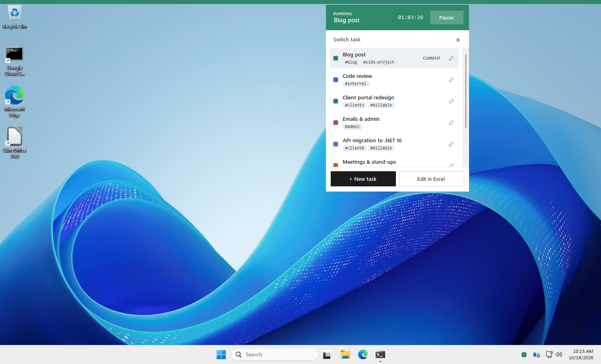Open the terminal app on the taskbar
Viewport: 601px width, 364px height.
(x=380, y=354)
